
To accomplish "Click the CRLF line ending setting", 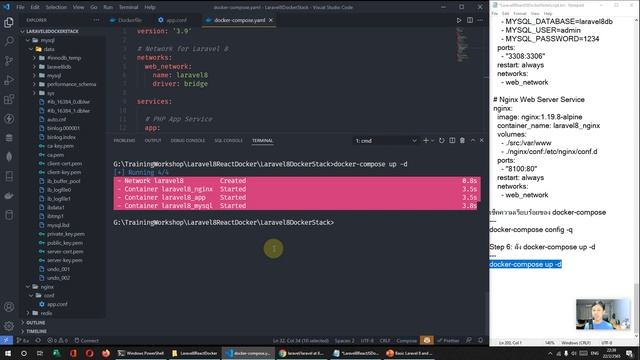I will point(384,340).
